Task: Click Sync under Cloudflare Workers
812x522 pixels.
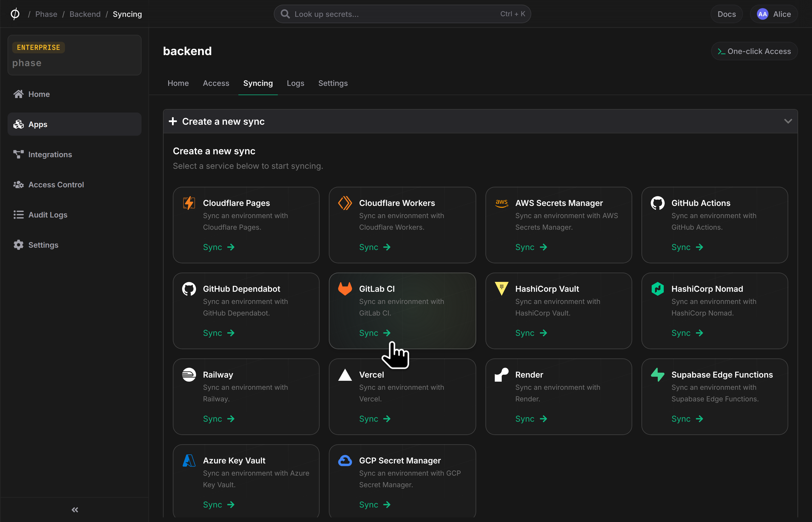Action: (x=375, y=247)
